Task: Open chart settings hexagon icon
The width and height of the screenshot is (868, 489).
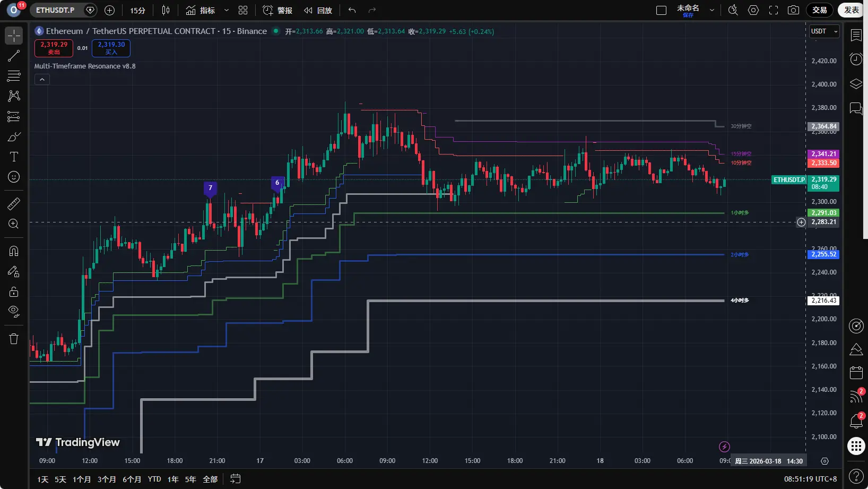Action: (753, 10)
